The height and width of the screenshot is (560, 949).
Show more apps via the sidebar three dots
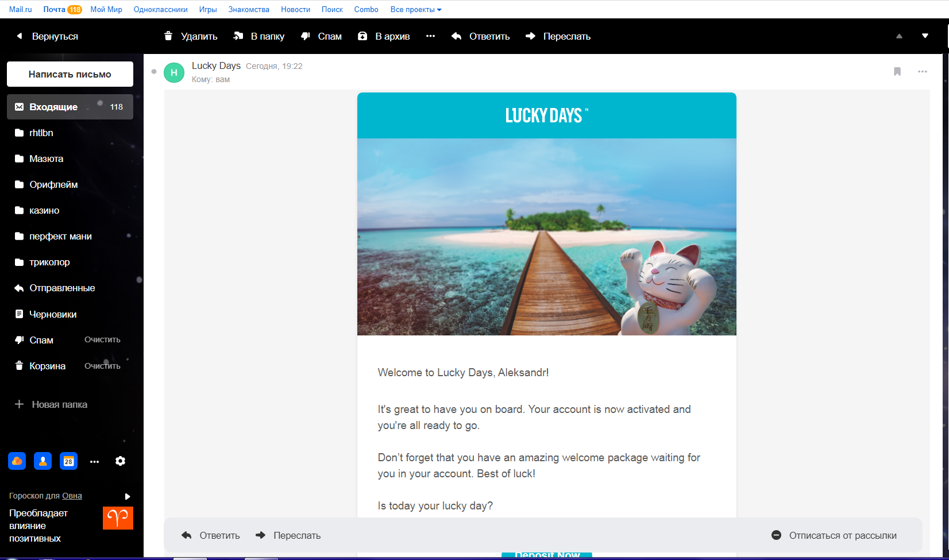pyautogui.click(x=95, y=461)
